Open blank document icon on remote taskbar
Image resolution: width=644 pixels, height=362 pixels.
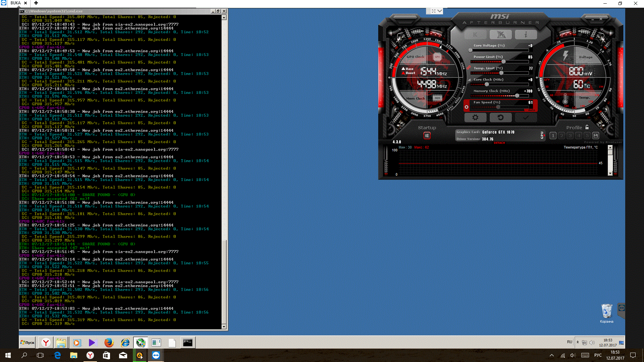tap(172, 343)
